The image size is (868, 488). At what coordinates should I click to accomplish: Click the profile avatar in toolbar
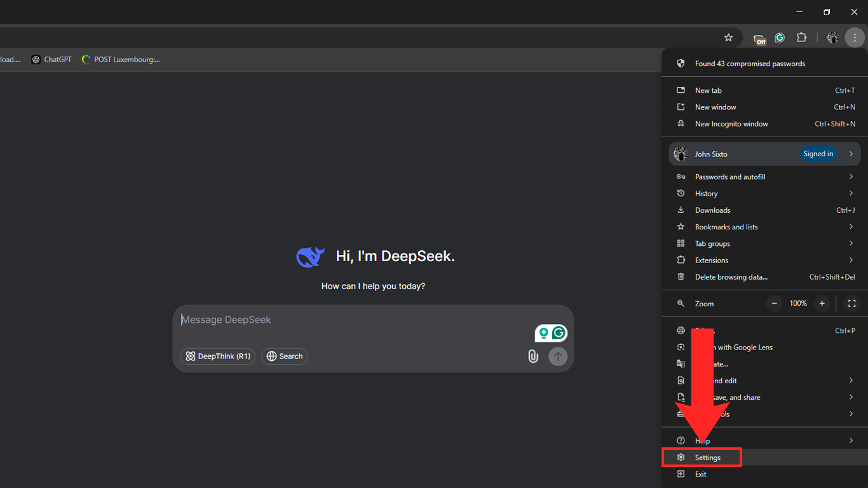pos(833,37)
